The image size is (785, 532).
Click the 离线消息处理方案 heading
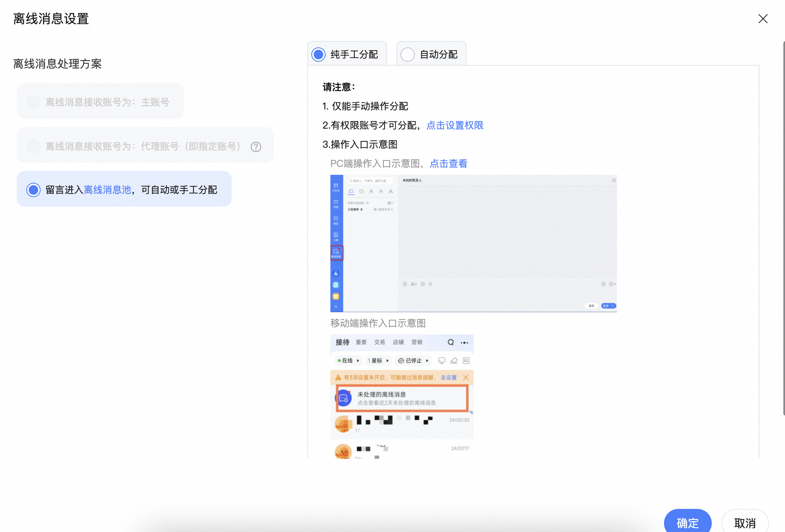coord(57,64)
